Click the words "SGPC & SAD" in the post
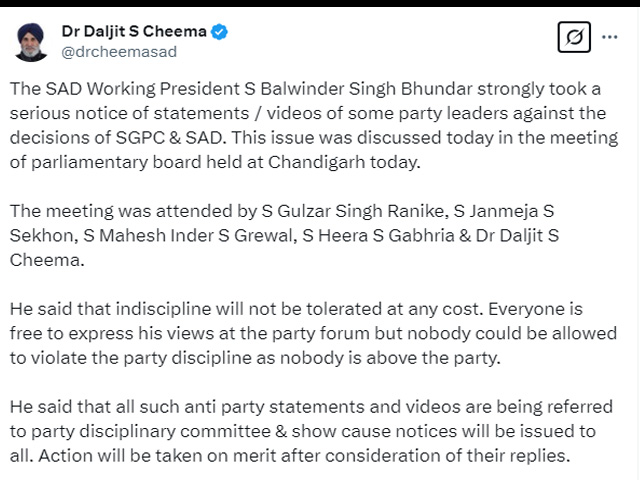Image resolution: width=640 pixels, height=480 pixels. click(169, 138)
